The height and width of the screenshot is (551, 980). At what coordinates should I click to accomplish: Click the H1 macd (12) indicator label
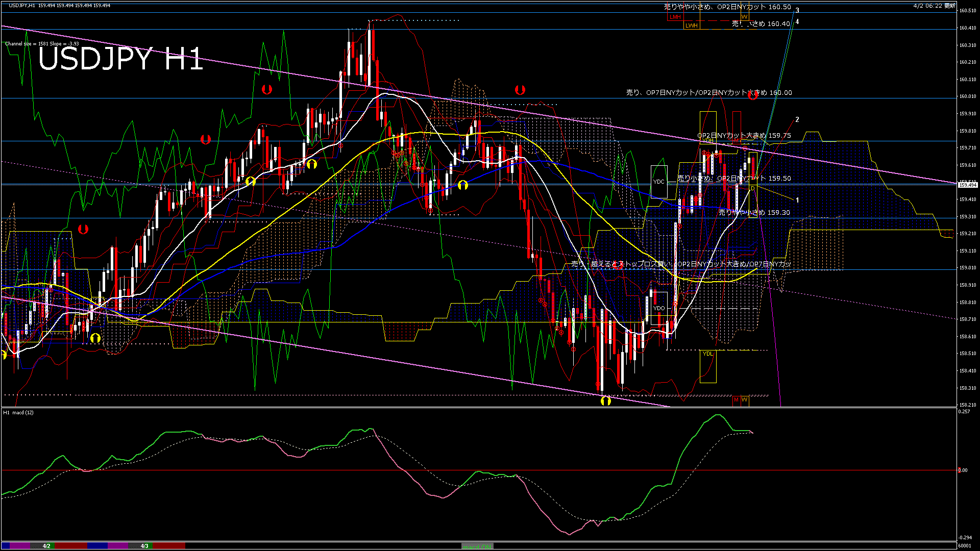coord(18,412)
